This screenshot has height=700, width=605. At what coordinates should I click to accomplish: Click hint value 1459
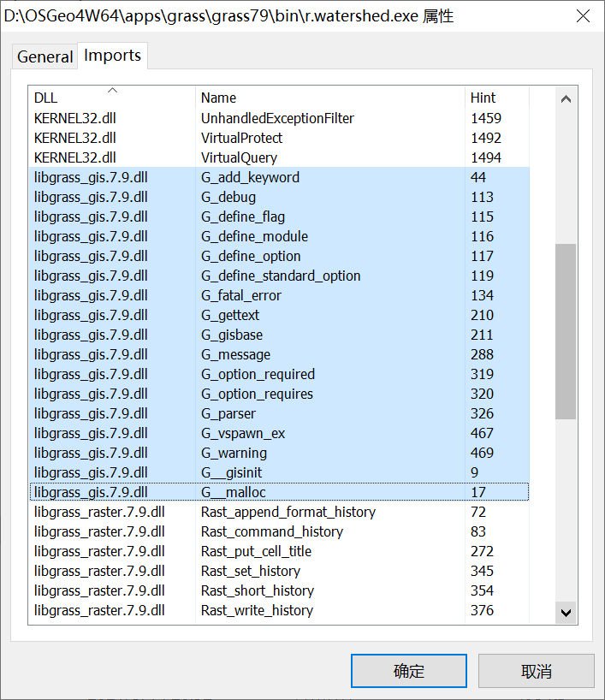[x=486, y=118]
